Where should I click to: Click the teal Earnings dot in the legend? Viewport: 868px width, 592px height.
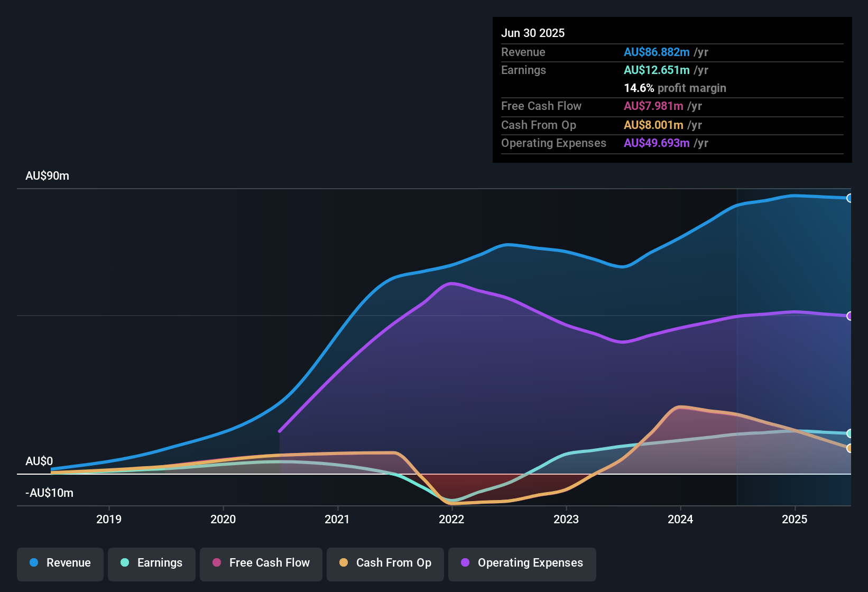[x=125, y=563]
